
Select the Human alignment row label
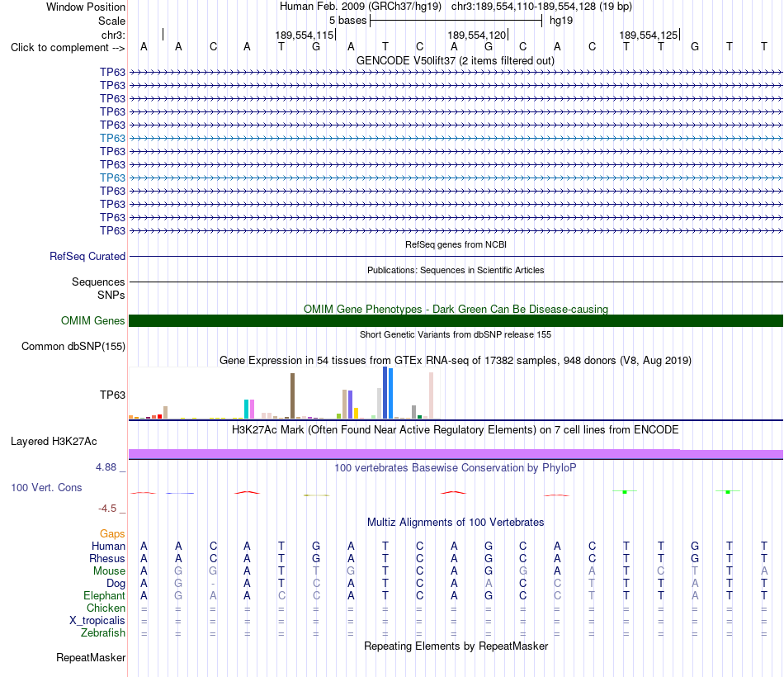point(108,546)
